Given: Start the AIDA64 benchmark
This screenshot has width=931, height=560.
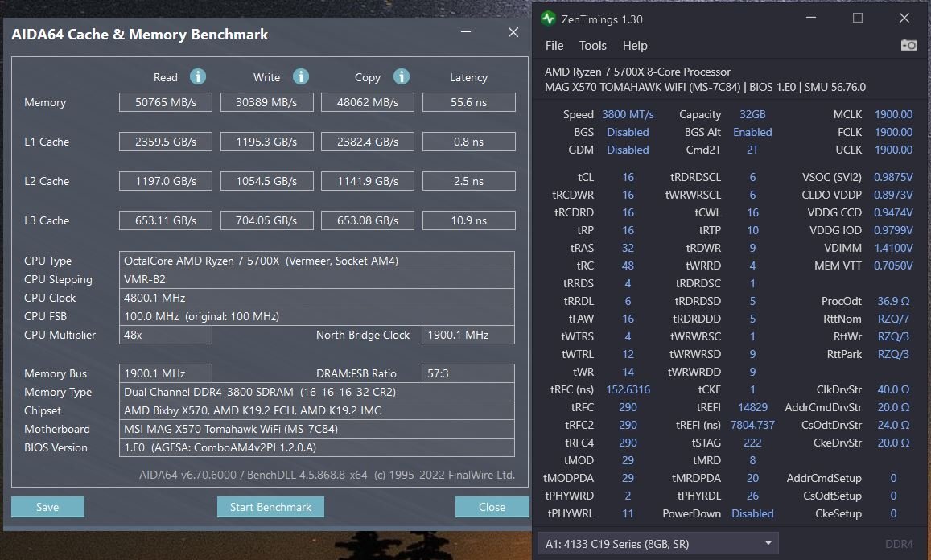Looking at the screenshot, I should 270,507.
